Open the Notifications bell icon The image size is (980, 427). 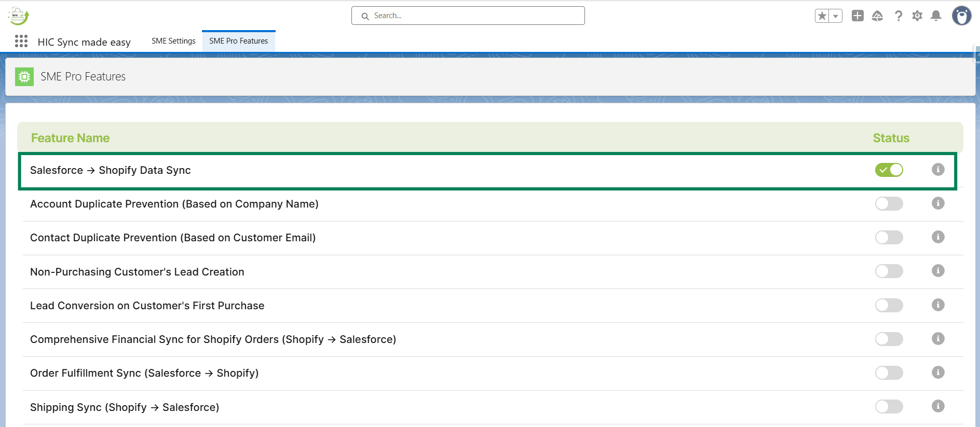tap(936, 16)
